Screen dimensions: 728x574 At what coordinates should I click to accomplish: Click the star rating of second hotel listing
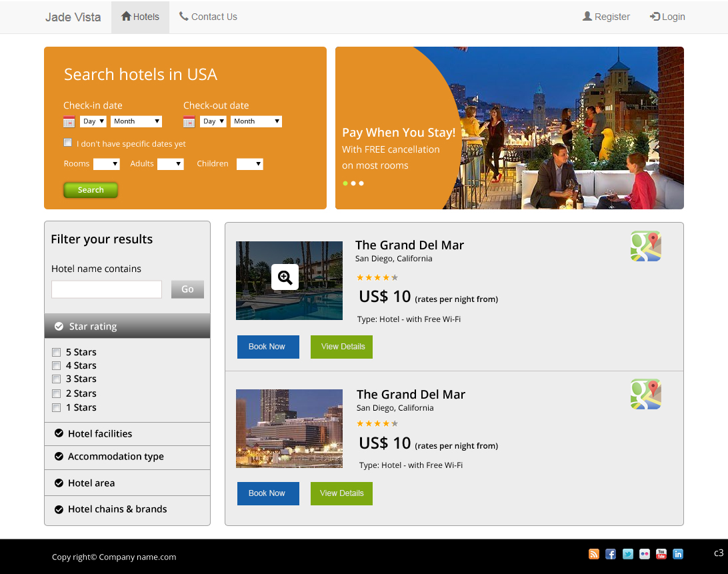(377, 423)
